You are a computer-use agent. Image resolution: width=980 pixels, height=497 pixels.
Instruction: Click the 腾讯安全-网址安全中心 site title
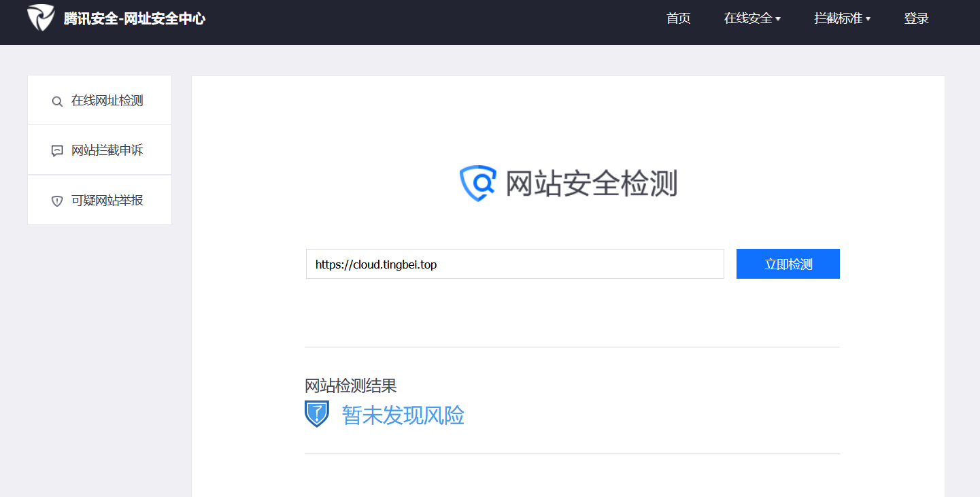pos(135,18)
